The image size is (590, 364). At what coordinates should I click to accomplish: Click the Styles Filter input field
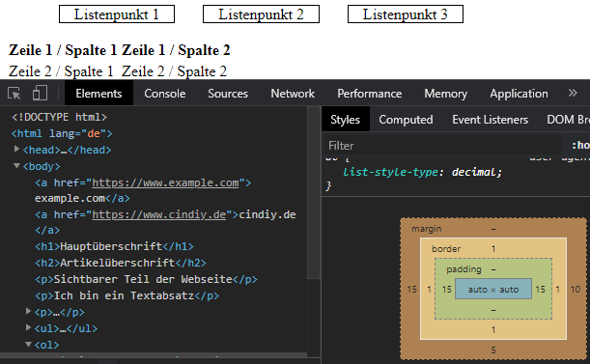[442, 146]
